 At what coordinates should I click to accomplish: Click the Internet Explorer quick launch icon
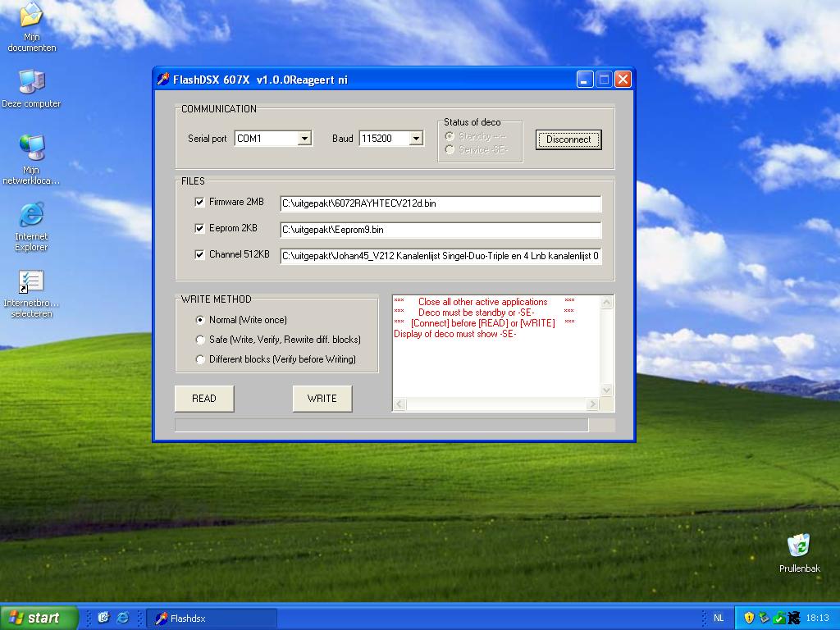(123, 618)
